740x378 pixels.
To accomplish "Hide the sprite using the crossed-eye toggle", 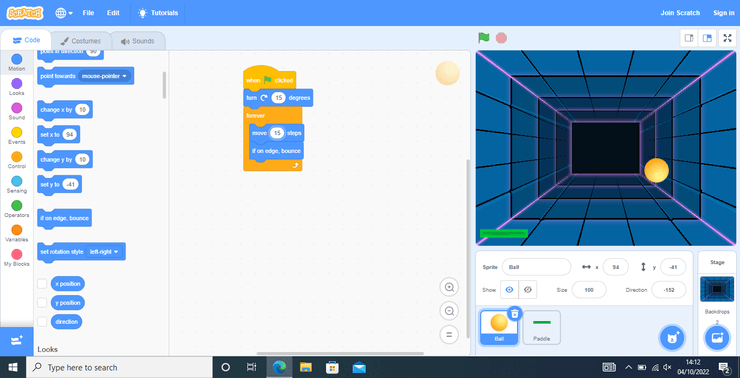I will (x=528, y=290).
